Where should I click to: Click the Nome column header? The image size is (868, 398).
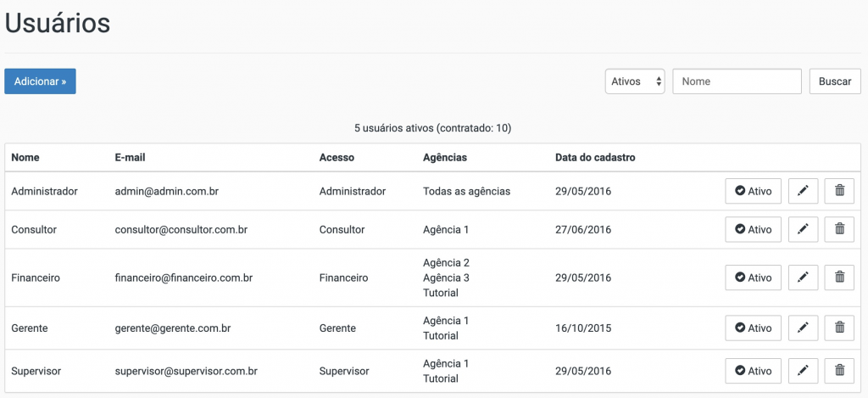point(25,158)
